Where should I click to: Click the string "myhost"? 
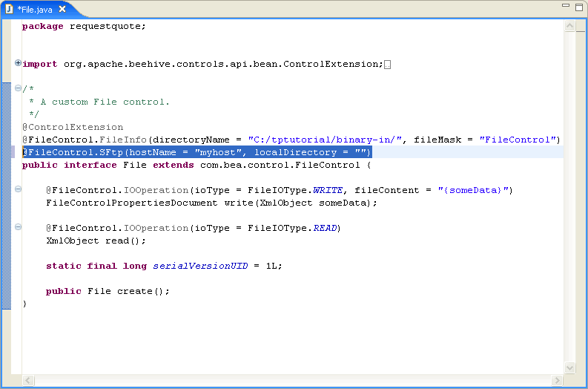click(218, 152)
